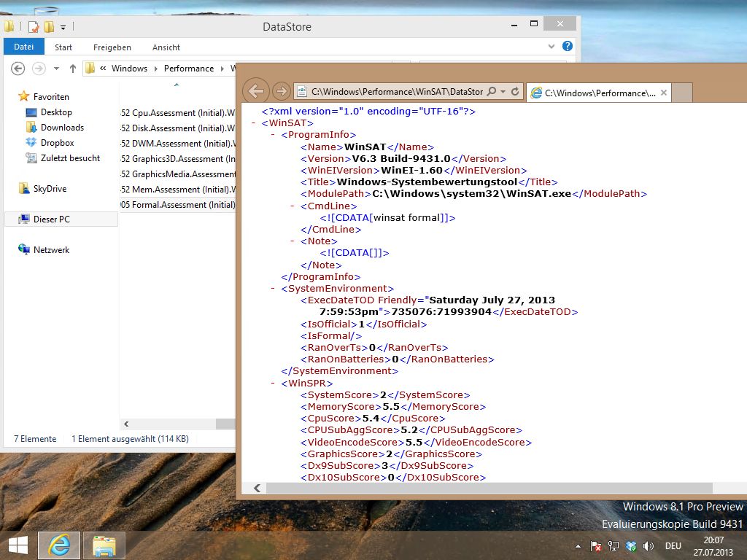747x560 pixels.
Task: Expand breadcrumb arrow after Windows
Action: point(156,69)
